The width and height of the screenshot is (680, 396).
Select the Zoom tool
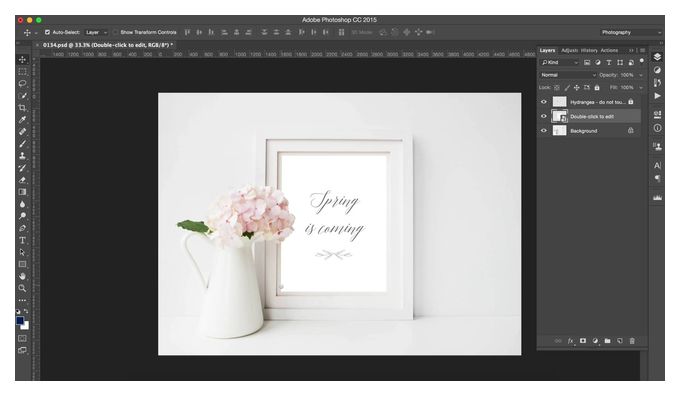pyautogui.click(x=23, y=288)
